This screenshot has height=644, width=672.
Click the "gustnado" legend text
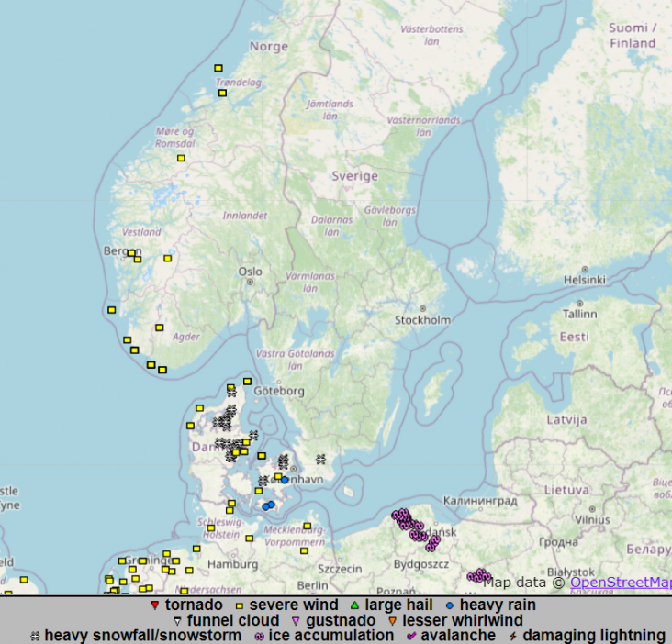click(341, 621)
